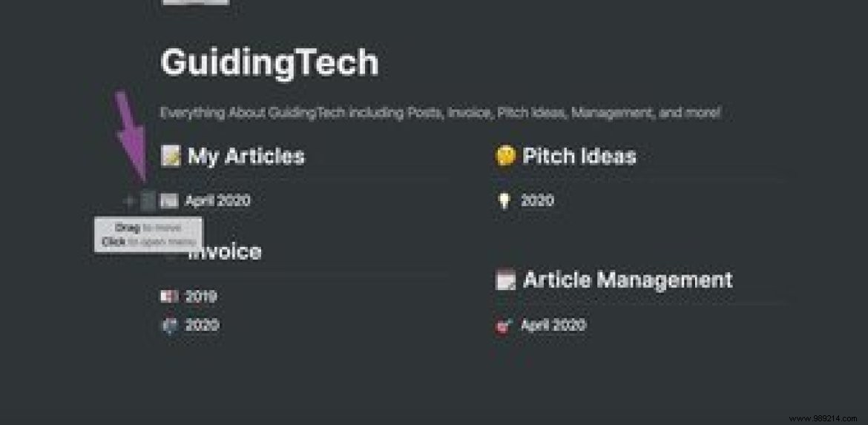The height and width of the screenshot is (425, 868).
Task: Click the plus icon to add a block
Action: point(128,200)
